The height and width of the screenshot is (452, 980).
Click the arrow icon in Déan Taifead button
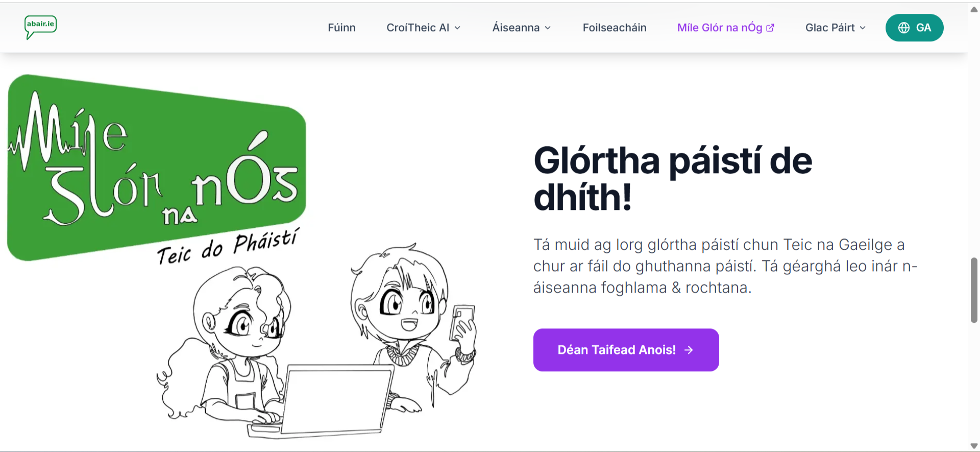(689, 350)
